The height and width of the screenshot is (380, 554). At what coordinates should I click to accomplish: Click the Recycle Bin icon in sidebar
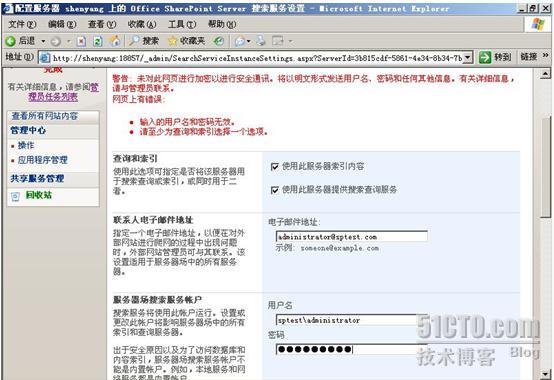(15, 196)
